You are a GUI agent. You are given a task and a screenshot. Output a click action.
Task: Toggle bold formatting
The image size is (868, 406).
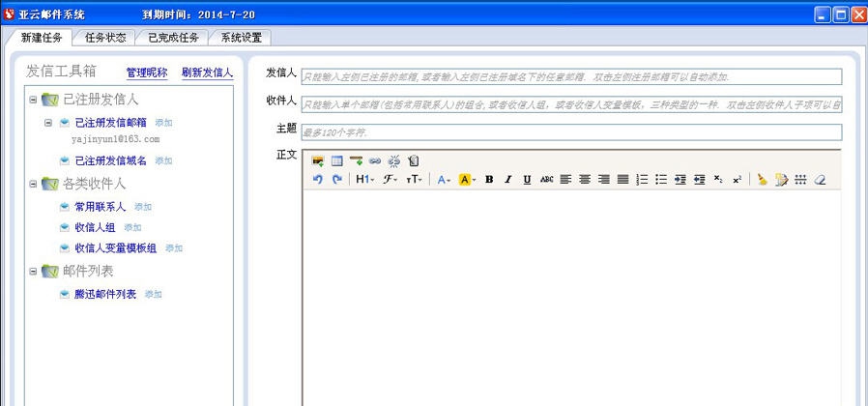tap(489, 180)
